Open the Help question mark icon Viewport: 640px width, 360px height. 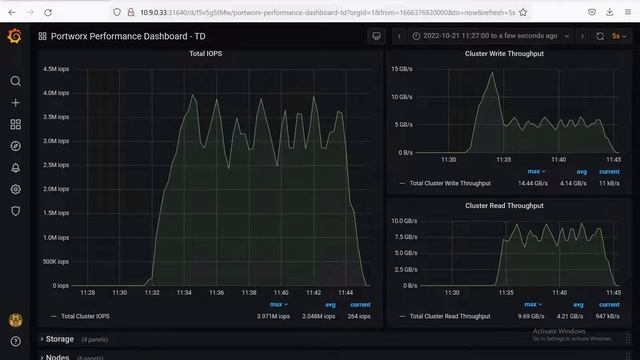coord(16,341)
